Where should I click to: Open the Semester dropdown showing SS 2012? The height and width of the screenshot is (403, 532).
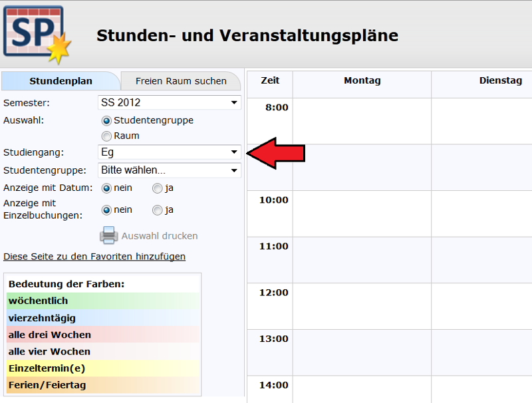(x=170, y=102)
